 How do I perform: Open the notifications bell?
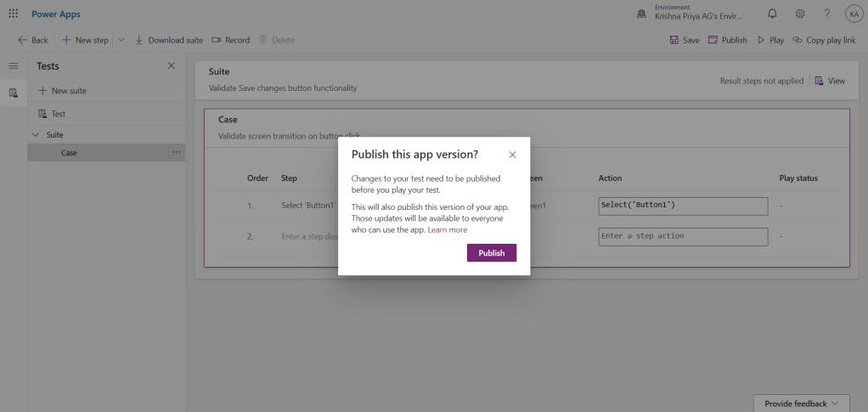[x=772, y=14]
